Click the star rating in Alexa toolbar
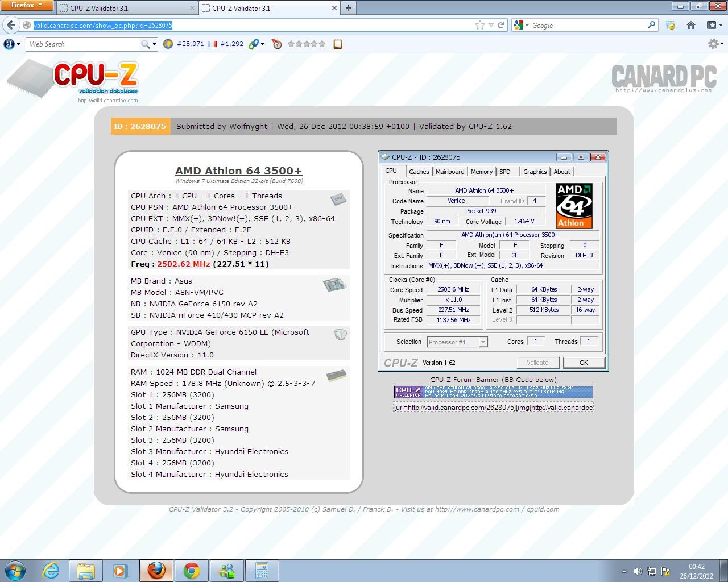 (x=307, y=44)
